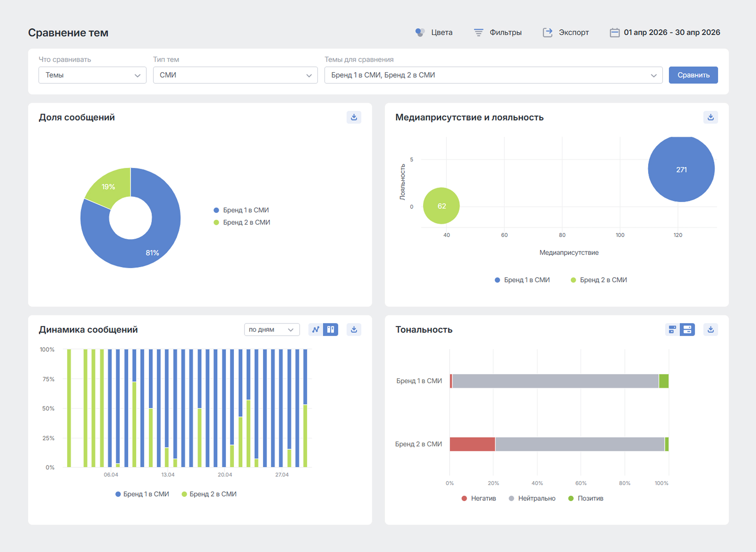Click the Медиаприсутствие axis label
Viewport: 756px width, 552px height.
point(569,252)
